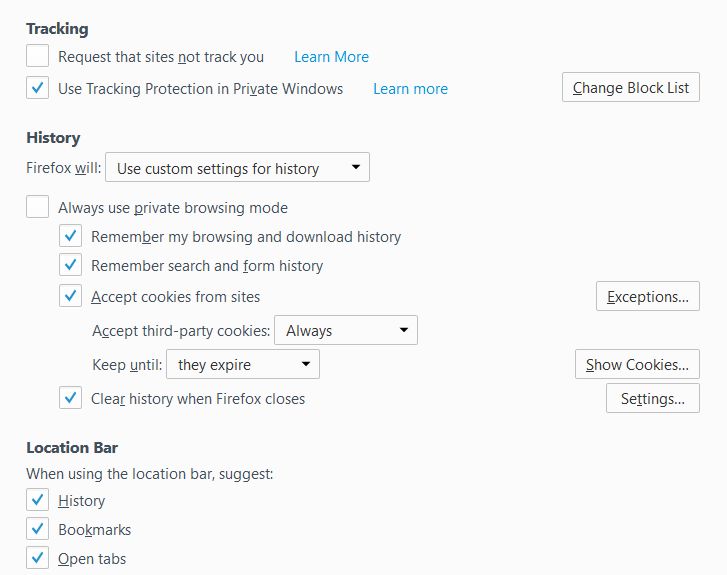Viewport: 727px width, 575px height.
Task: Click the Show Cookies button
Action: [637, 365]
